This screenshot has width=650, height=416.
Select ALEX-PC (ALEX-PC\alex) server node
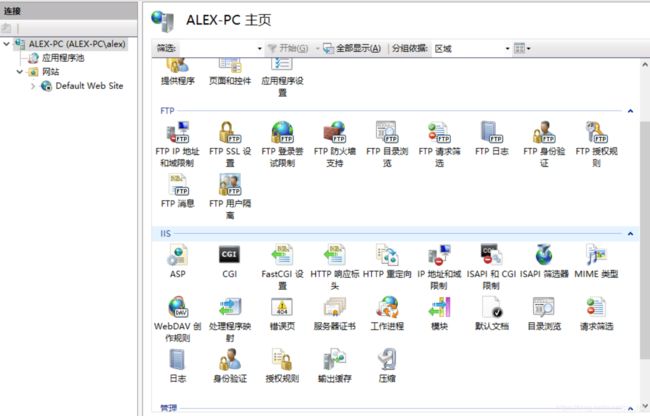click(71, 44)
